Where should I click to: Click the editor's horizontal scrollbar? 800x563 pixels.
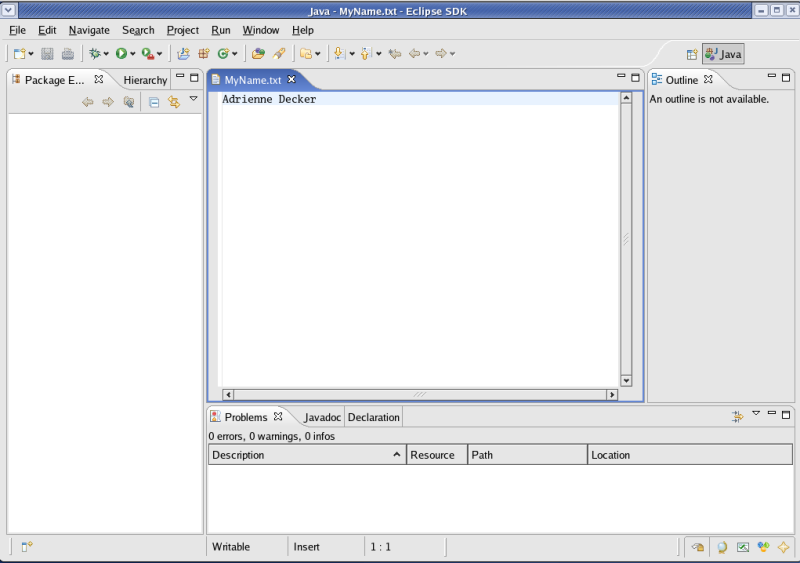pyautogui.click(x=419, y=395)
